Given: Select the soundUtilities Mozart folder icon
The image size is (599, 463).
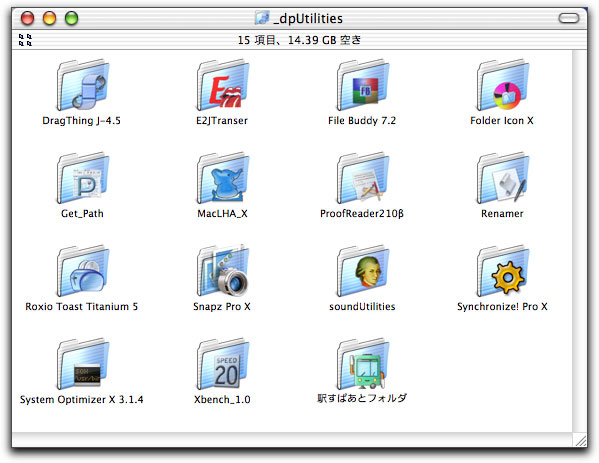Looking at the screenshot, I should point(363,271).
